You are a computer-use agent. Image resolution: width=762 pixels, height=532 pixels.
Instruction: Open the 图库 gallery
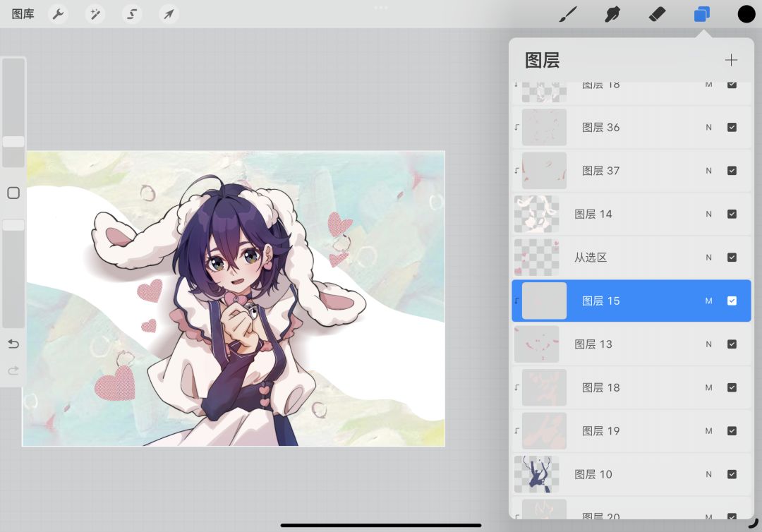pyautogui.click(x=23, y=14)
